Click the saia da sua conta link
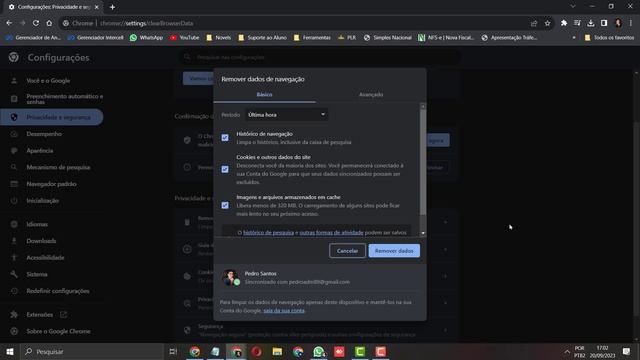 284,311
